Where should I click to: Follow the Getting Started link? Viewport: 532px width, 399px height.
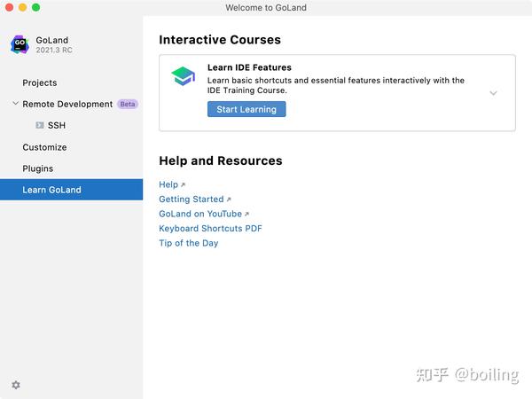click(192, 199)
